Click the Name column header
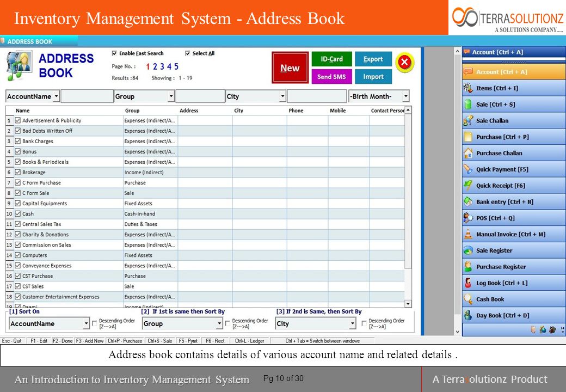566x392 pixels. click(23, 111)
